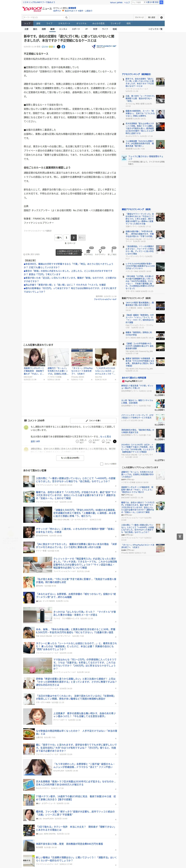This screenshot has height=868, width=186.
Task: Click the comment count 250 icon
Action: point(45,47)
